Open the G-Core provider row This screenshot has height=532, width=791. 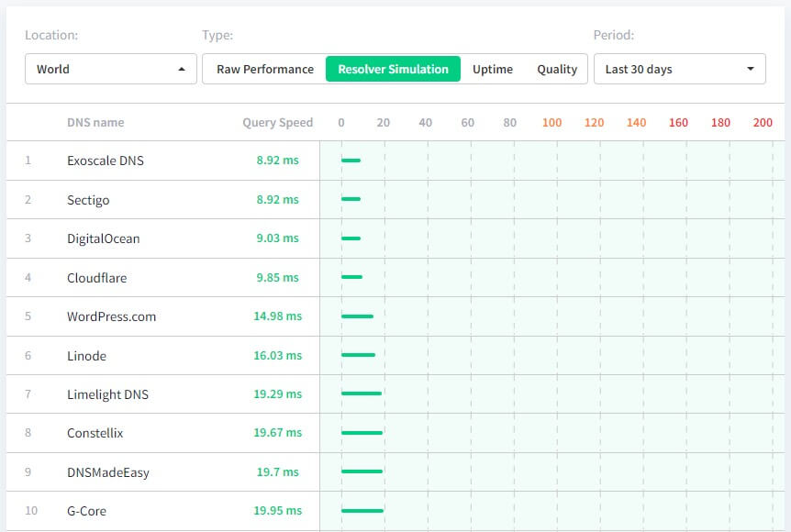click(395, 511)
